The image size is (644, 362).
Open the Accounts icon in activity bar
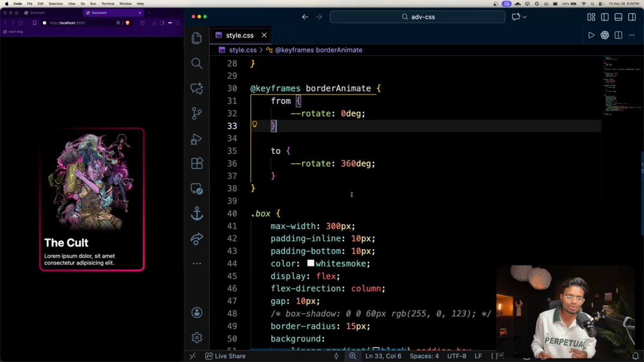(197, 313)
